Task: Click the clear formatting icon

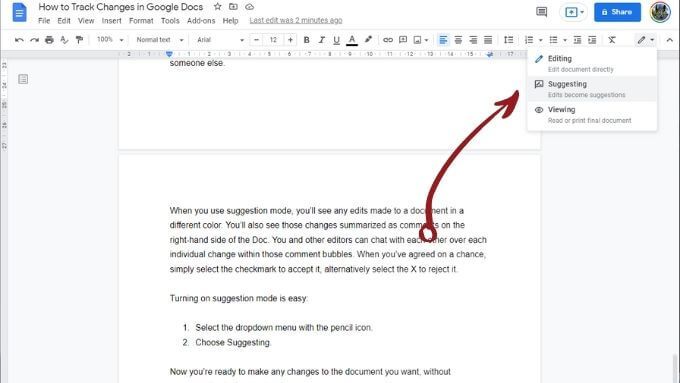Action: tap(611, 40)
